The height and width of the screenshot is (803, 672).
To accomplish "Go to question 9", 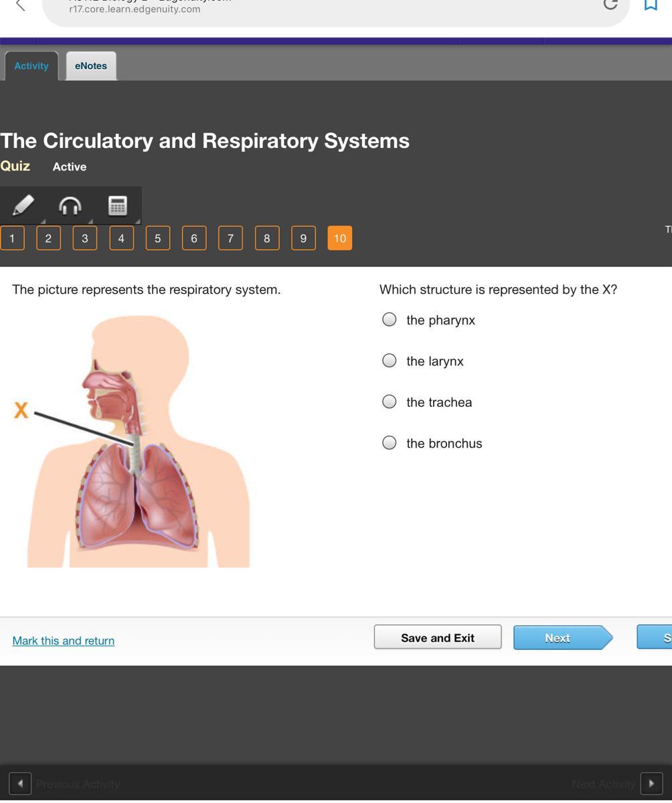I will coord(303,238).
